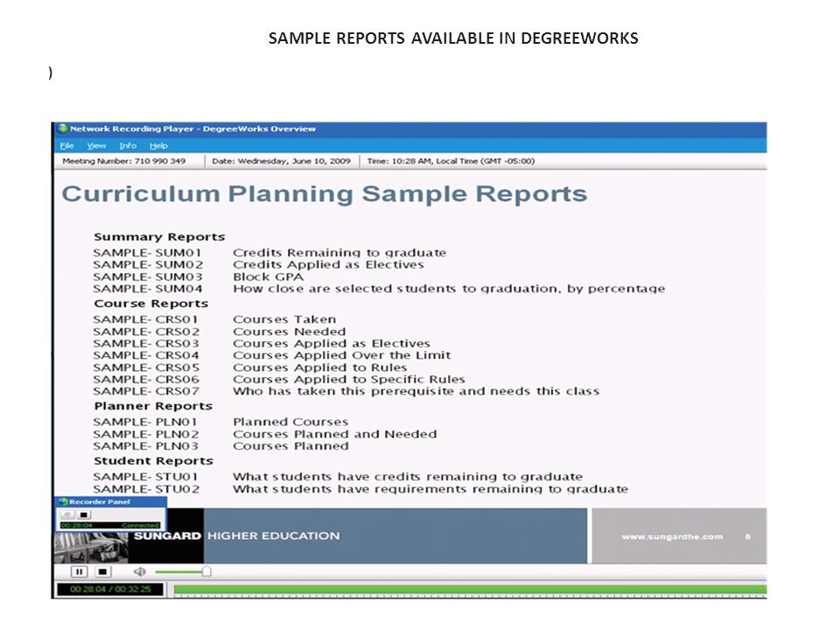Click the Time 10:28 AM Local Time field
Viewport: 840px width, 630px height.
pyautogui.click(x=451, y=161)
